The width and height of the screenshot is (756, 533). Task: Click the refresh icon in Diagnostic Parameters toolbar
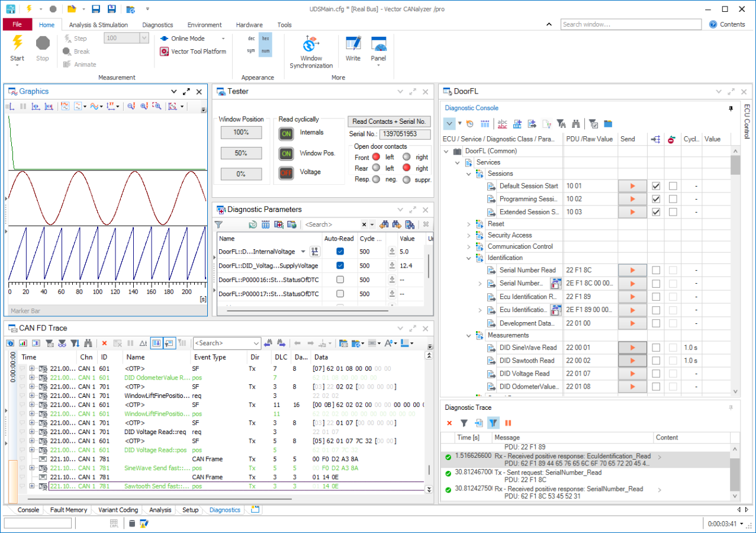[253, 224]
